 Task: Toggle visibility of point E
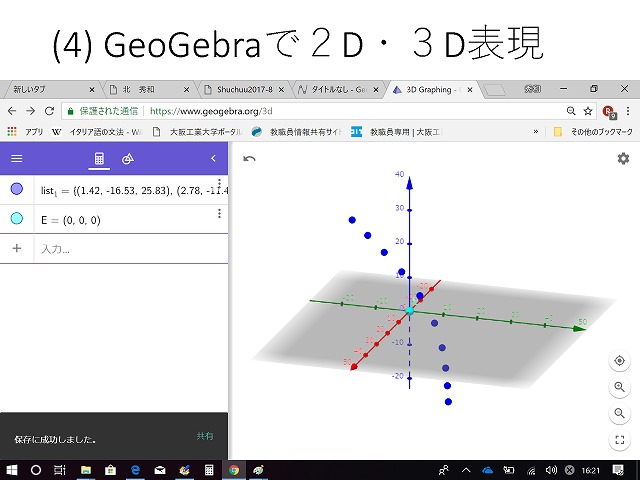pyautogui.click(x=17, y=218)
